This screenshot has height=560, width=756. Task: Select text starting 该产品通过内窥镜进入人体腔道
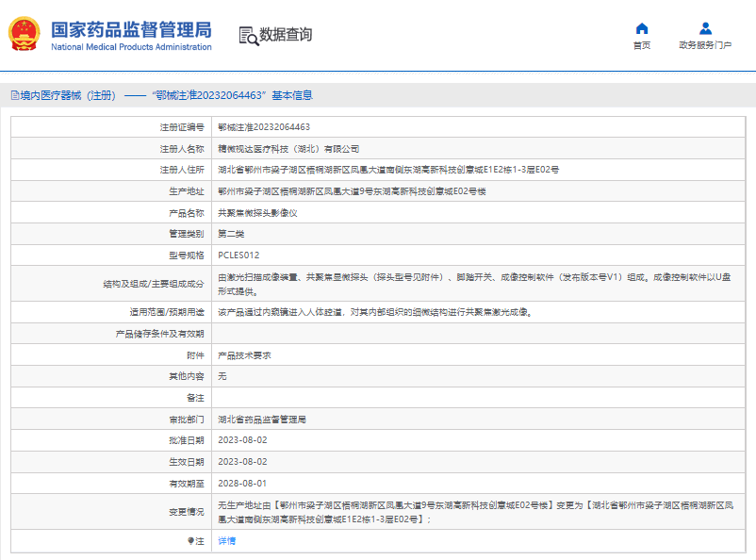[x=375, y=313]
